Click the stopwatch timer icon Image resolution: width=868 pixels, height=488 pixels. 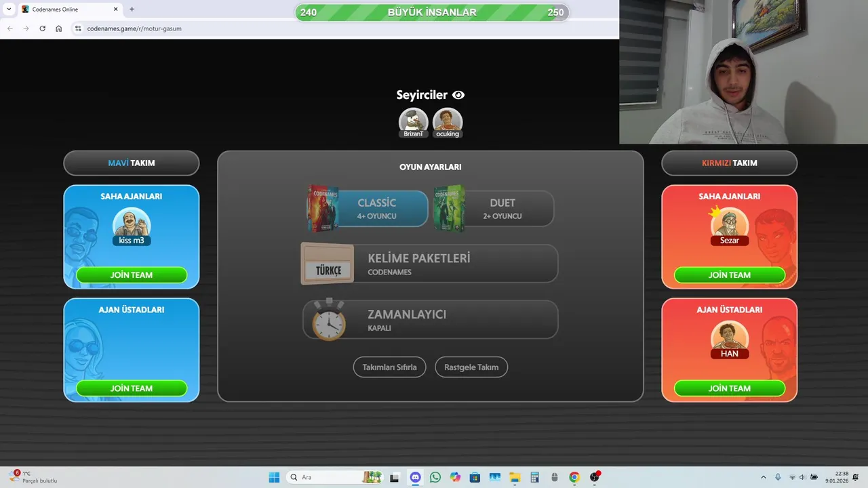pyautogui.click(x=329, y=319)
